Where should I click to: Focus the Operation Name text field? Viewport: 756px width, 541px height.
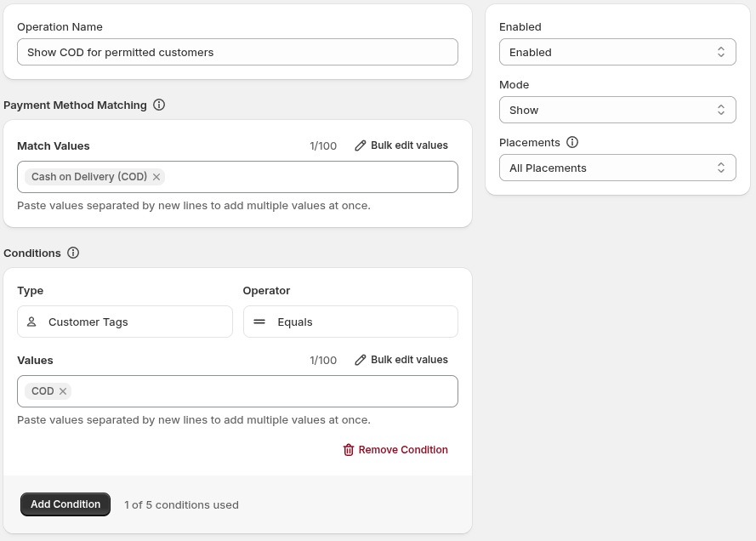238,52
